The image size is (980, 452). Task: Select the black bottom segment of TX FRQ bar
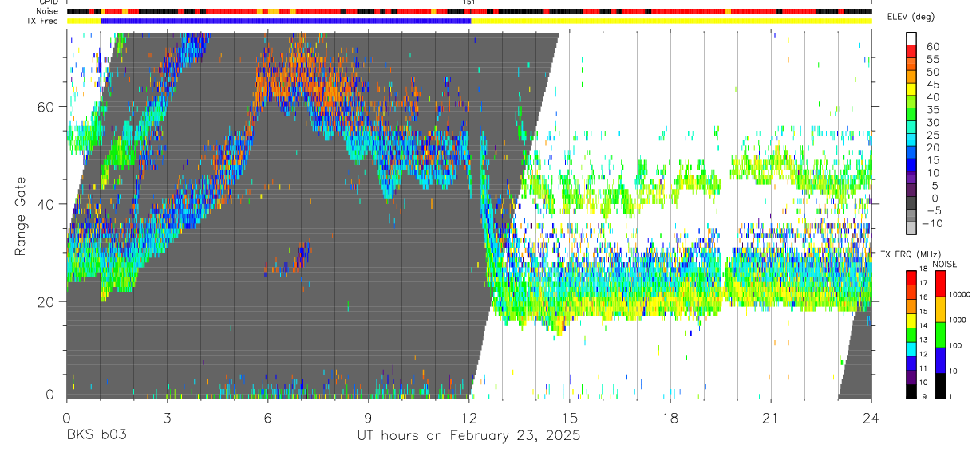click(911, 391)
